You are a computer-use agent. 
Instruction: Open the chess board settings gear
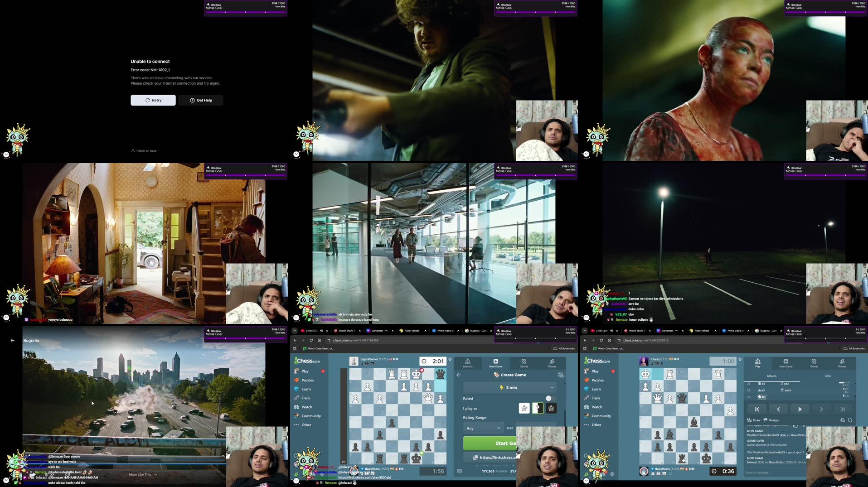click(x=450, y=360)
